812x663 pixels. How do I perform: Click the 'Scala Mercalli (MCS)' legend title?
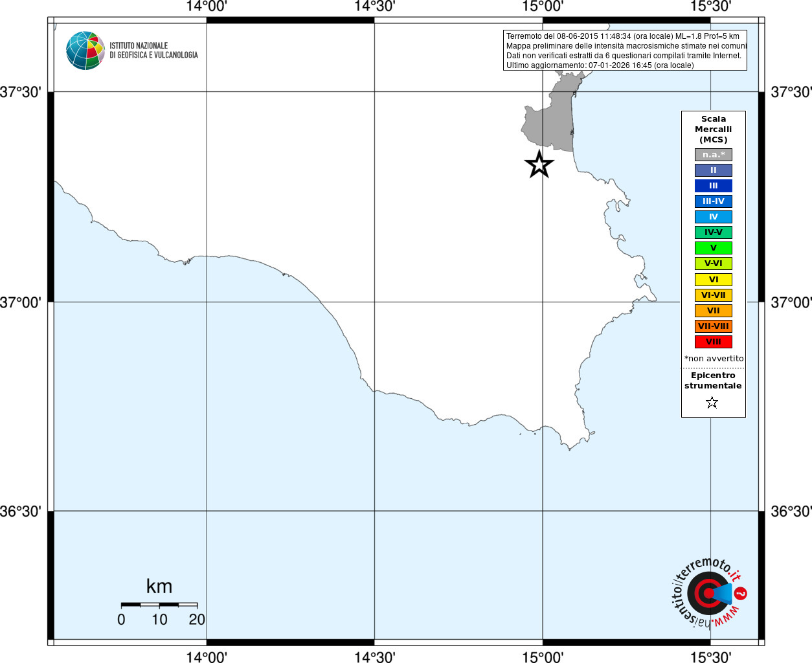714,129
